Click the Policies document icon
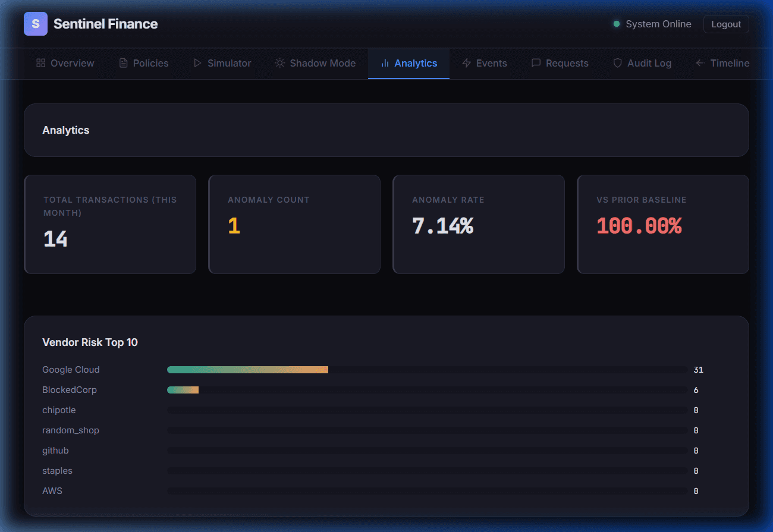Screen dimensions: 773x532 click(124, 63)
